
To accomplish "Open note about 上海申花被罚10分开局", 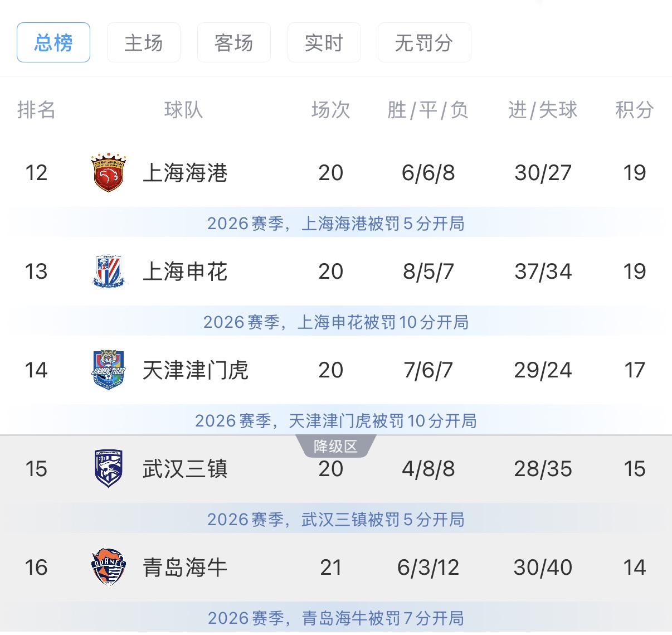I will click(336, 322).
